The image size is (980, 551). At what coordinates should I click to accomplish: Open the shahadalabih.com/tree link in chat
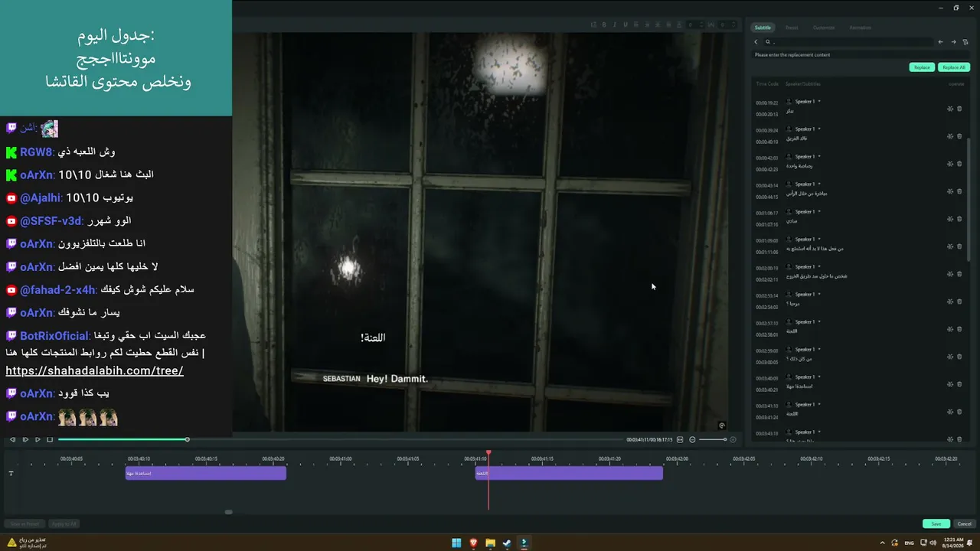click(94, 370)
